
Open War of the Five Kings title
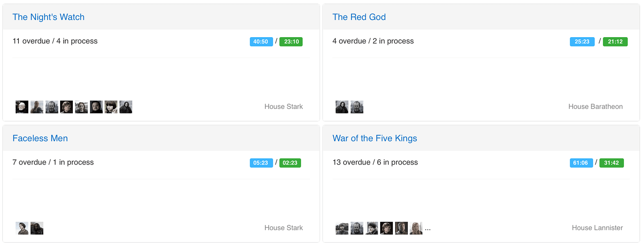tap(374, 138)
